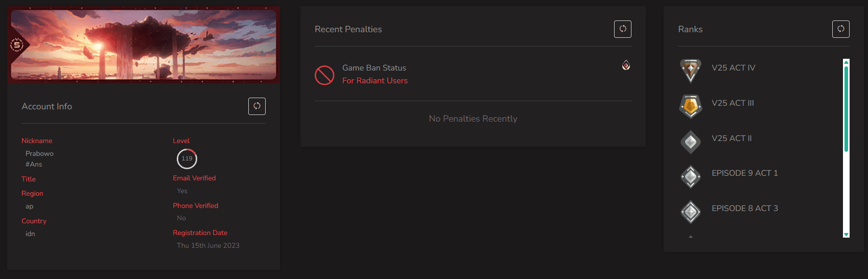Click the small Radiant icon in penalties
868x279 pixels.
626,65
